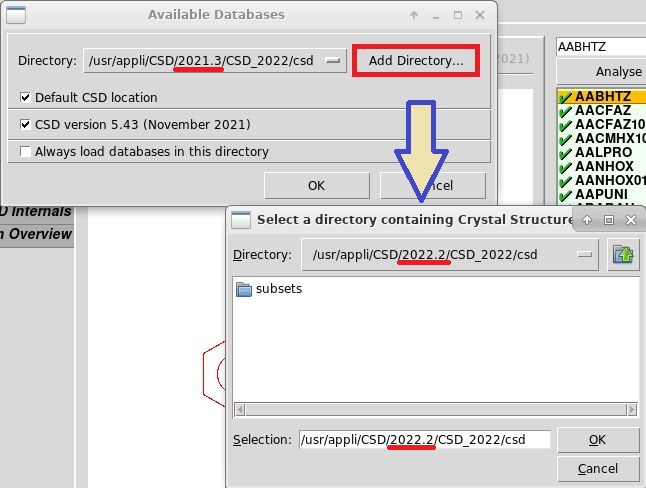Minimize the Available Databases window

tap(436, 15)
